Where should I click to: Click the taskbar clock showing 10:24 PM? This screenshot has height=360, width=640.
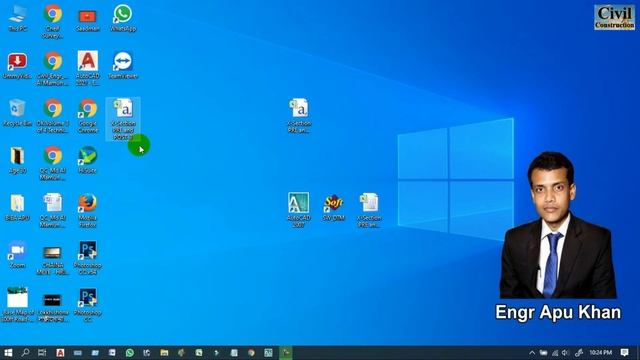coord(600,353)
